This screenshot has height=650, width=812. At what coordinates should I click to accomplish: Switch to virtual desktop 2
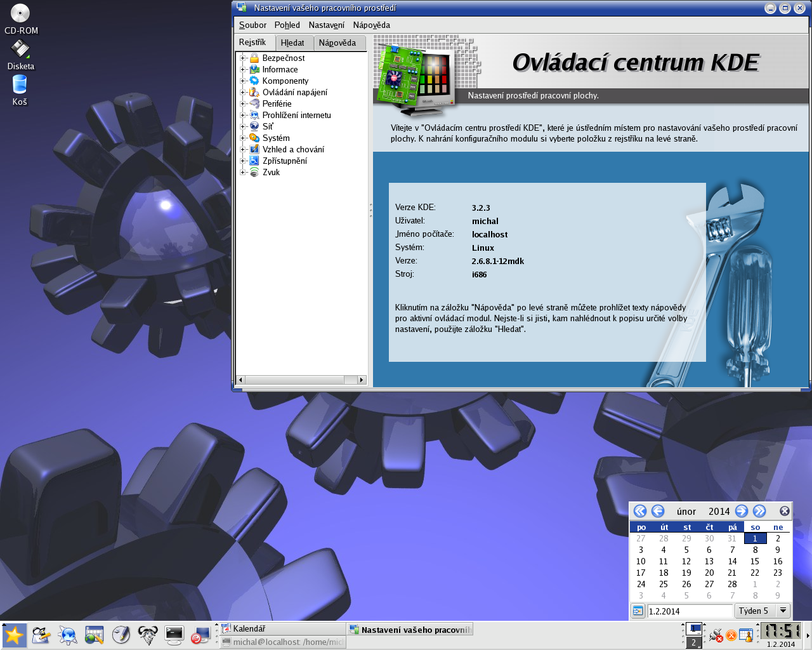(x=694, y=642)
